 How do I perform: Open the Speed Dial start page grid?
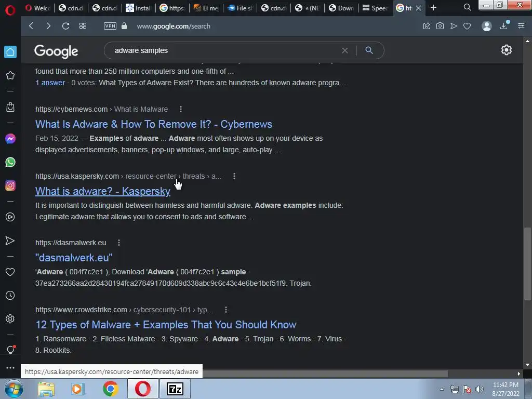[x=83, y=26]
